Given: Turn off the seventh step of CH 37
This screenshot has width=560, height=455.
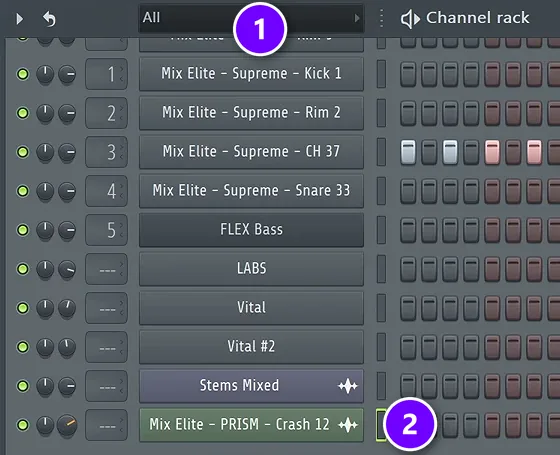Looking at the screenshot, I should tap(534, 152).
